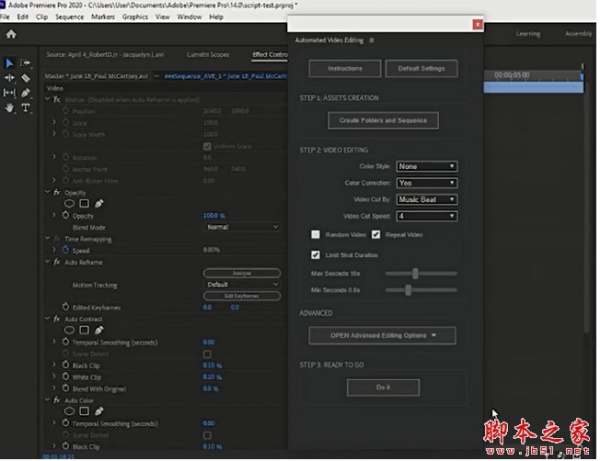Click the Default Settings button
Screen dimensions: 600x461
(421, 68)
